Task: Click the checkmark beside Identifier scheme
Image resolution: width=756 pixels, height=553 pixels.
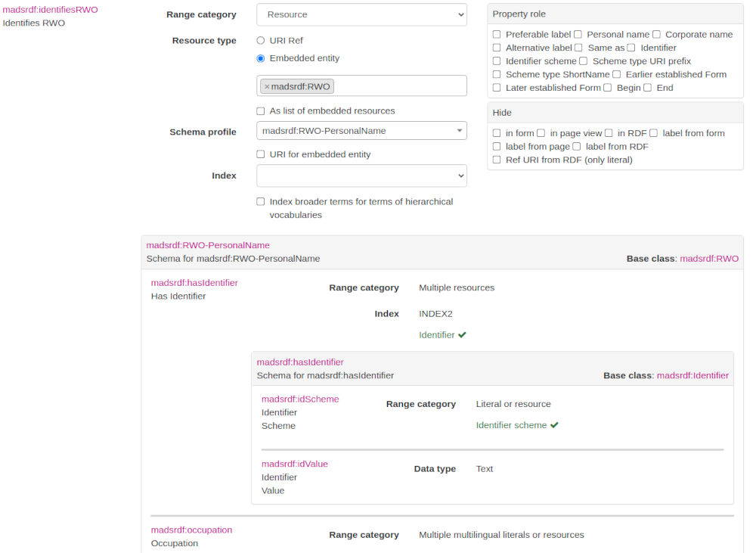Action: pyautogui.click(x=554, y=425)
